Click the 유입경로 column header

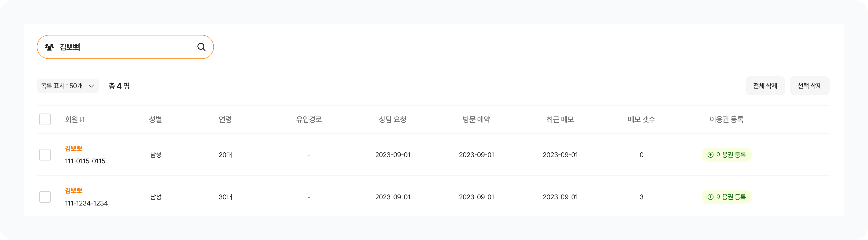[x=309, y=120]
